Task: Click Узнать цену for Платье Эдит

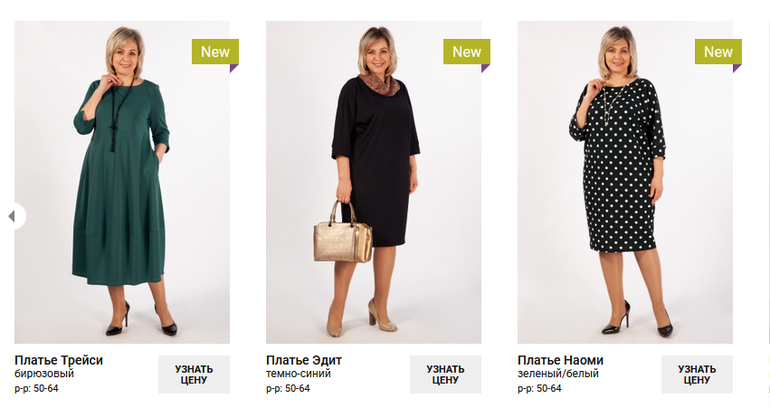Action: click(x=445, y=375)
